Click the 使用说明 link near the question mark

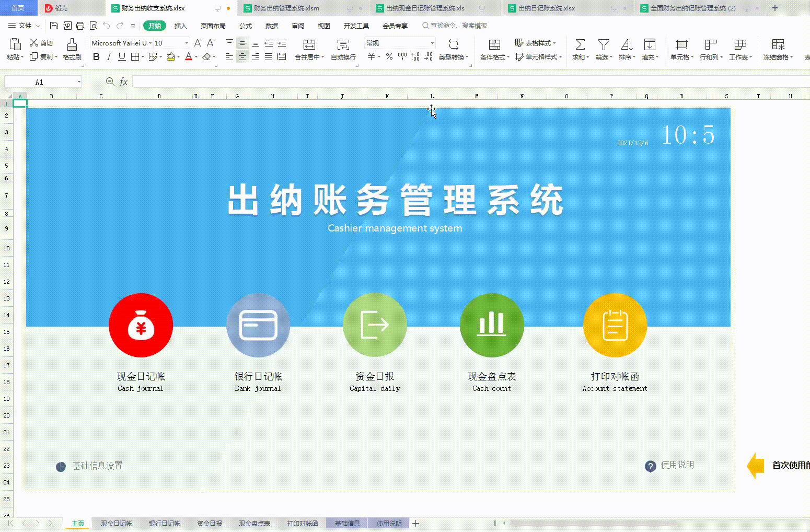(x=677, y=465)
